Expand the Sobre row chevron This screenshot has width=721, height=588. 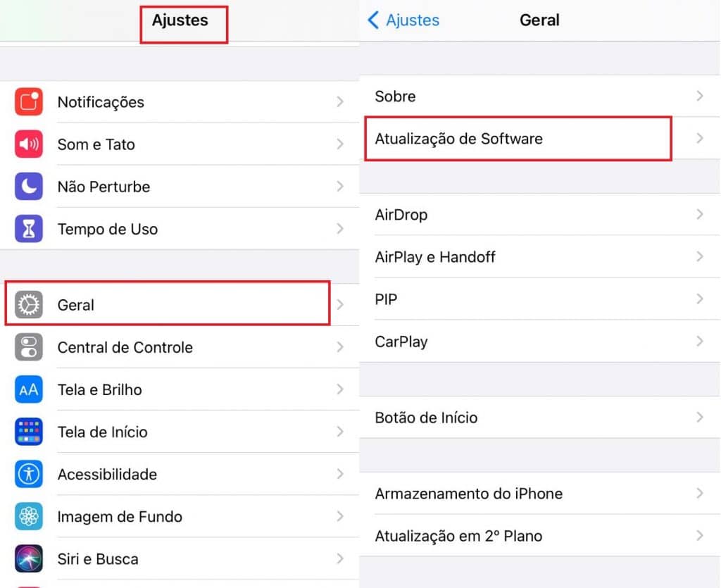click(699, 96)
